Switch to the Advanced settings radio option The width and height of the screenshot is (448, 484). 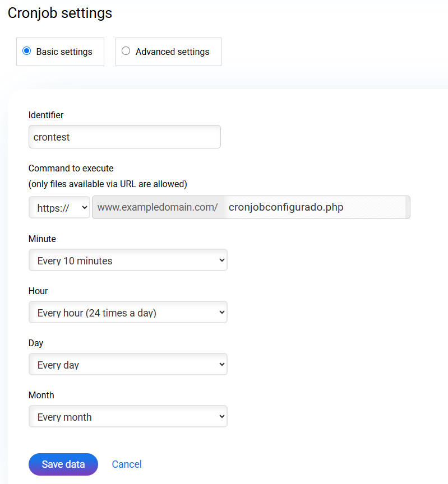click(126, 51)
